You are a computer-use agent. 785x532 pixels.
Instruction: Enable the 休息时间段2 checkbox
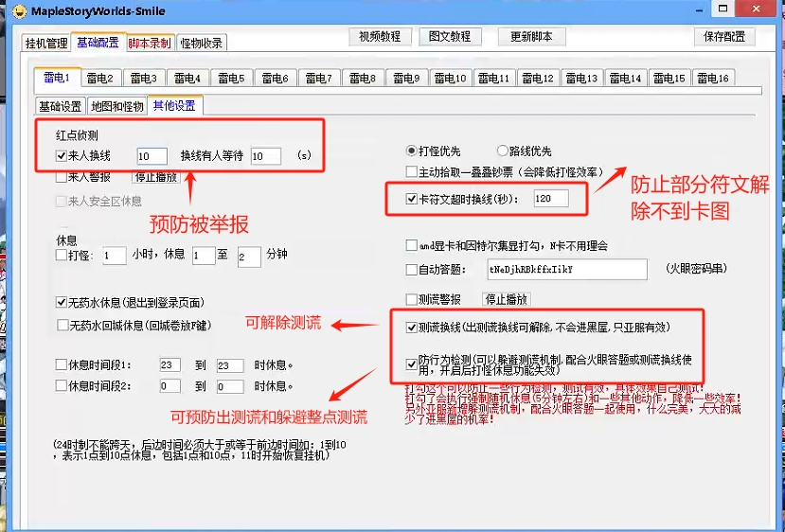click(62, 386)
